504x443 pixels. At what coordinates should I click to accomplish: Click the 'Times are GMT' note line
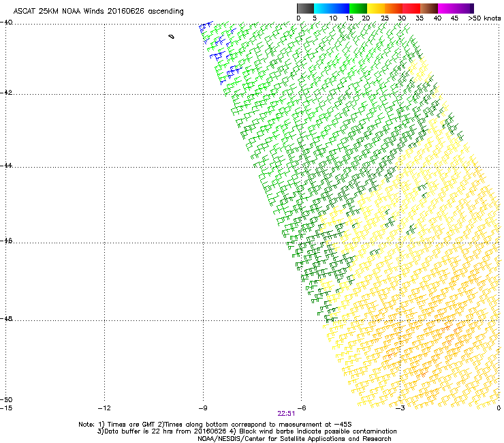(x=215, y=425)
